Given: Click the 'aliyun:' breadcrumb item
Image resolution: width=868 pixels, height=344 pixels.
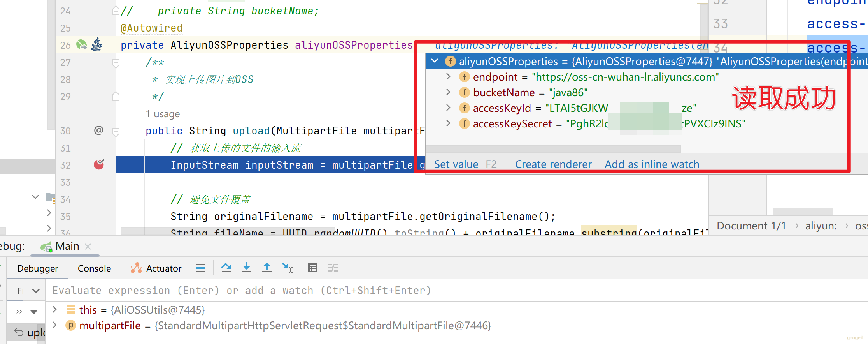Looking at the screenshot, I should (821, 226).
